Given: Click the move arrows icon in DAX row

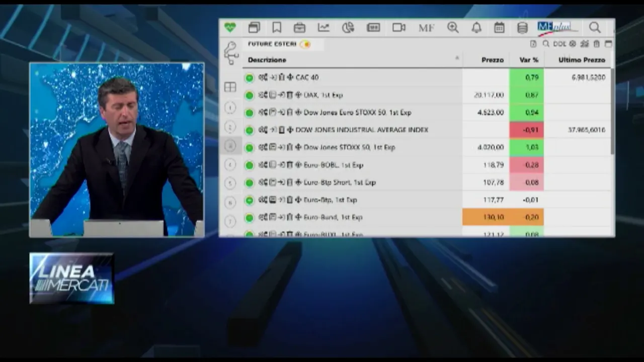Looking at the screenshot, I should coord(298,95).
